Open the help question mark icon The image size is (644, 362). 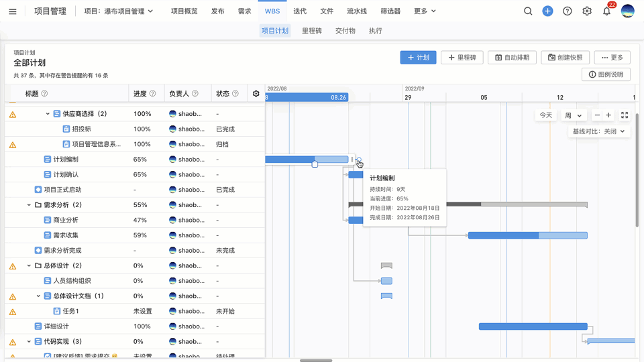click(x=568, y=11)
